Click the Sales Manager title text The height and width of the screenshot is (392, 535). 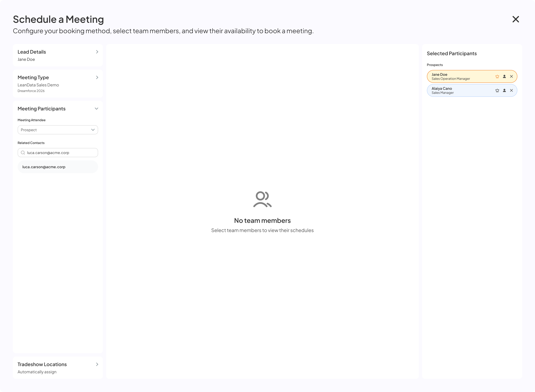tap(442, 93)
